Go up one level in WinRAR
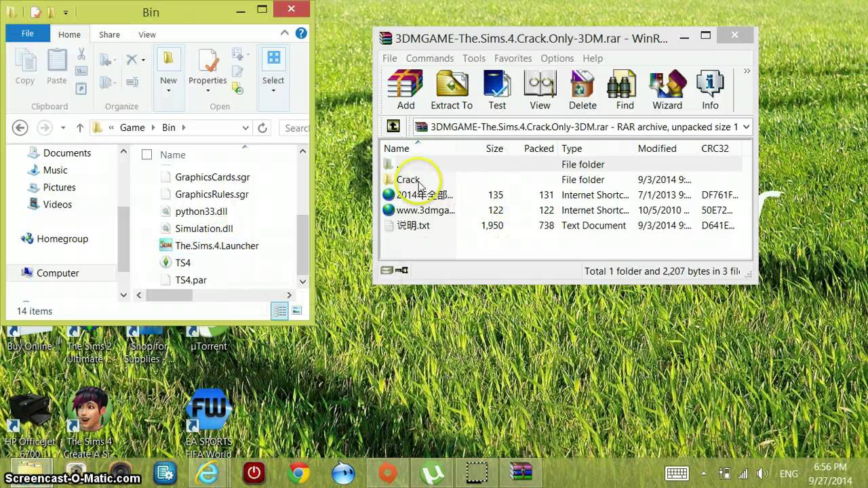Viewport: 868px width, 488px height. (393, 126)
